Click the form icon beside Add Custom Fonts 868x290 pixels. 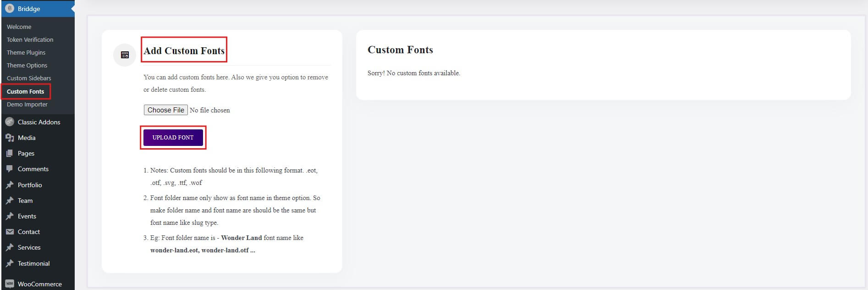point(125,55)
